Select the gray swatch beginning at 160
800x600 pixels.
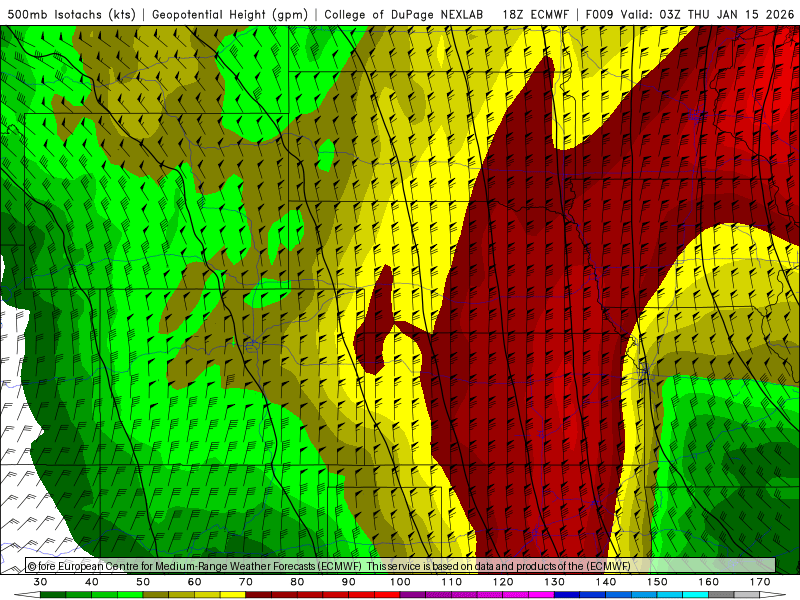click(721, 595)
